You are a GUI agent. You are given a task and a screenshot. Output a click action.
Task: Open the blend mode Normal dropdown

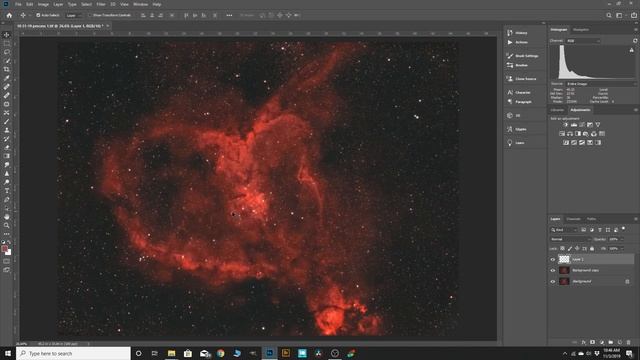point(570,239)
